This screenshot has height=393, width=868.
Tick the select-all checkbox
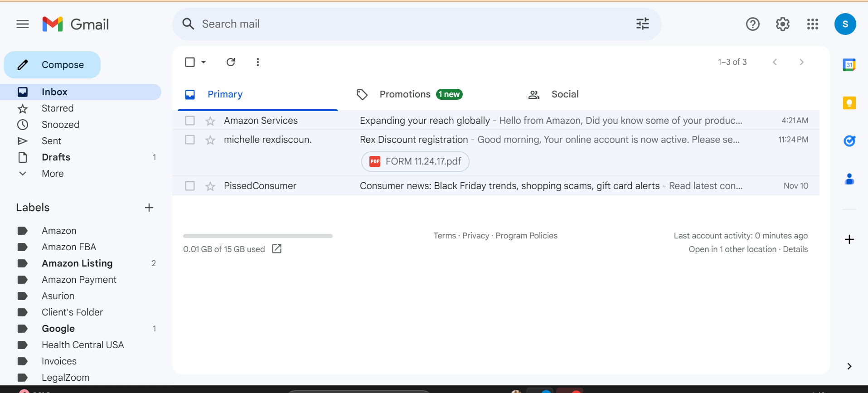(x=190, y=62)
